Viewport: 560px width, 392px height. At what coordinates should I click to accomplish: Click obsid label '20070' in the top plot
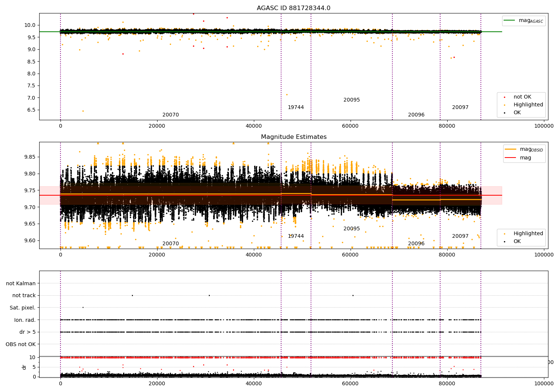(x=171, y=115)
